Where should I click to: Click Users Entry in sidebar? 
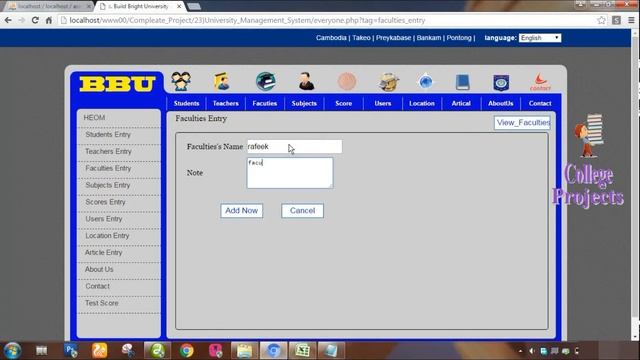pos(104,219)
